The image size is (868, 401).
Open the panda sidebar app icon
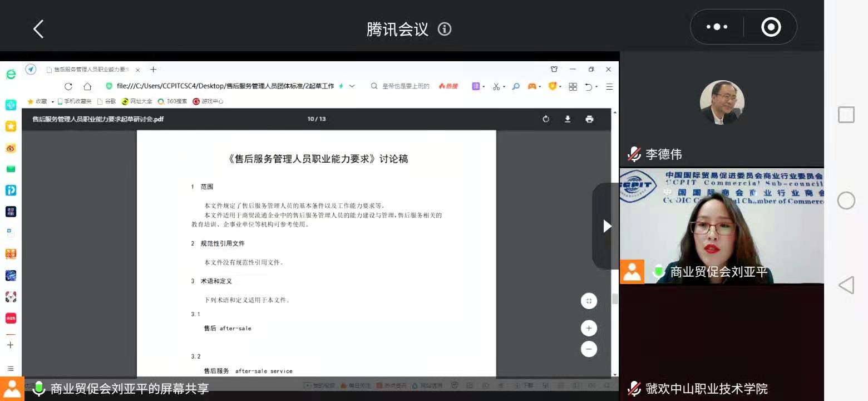(x=11, y=297)
